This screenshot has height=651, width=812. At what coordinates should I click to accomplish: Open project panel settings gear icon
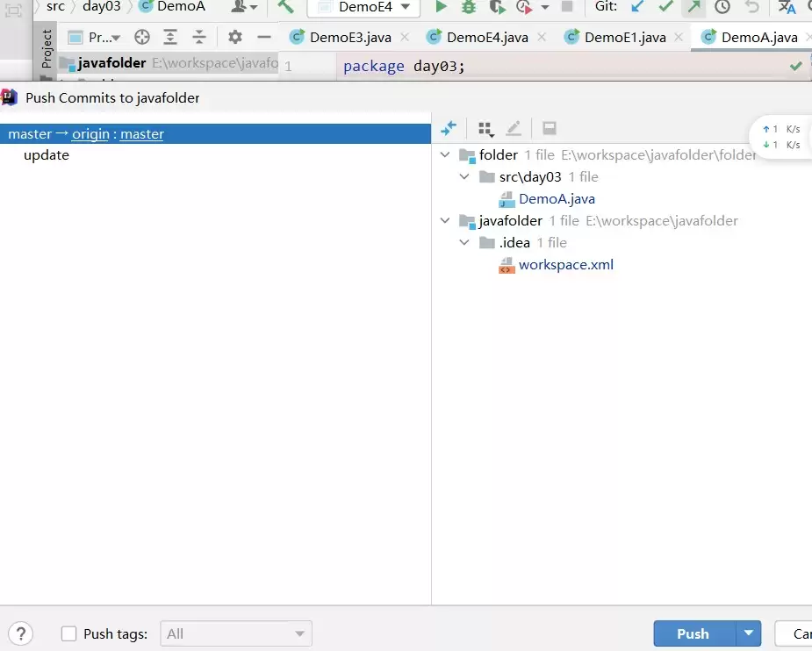click(x=234, y=38)
